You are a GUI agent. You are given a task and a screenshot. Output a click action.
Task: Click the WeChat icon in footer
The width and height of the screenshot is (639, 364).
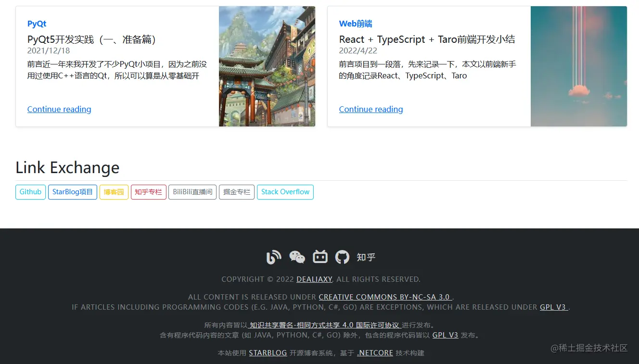coord(297,257)
